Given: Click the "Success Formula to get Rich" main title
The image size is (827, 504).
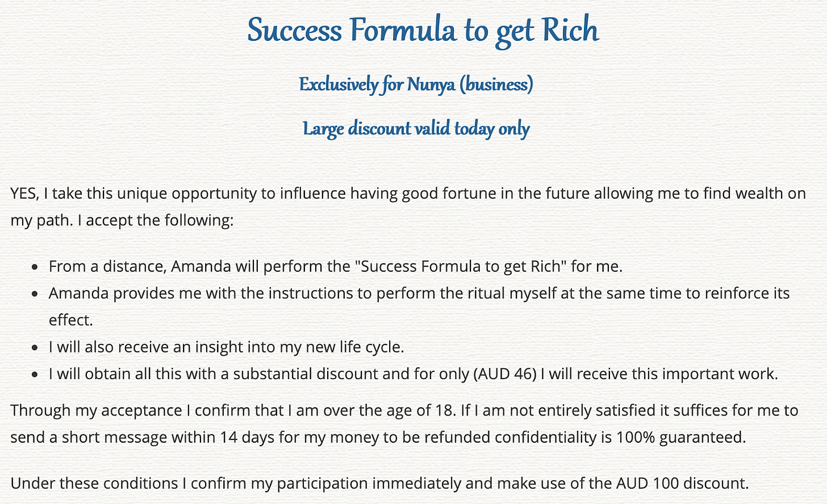Looking at the screenshot, I should click(423, 30).
